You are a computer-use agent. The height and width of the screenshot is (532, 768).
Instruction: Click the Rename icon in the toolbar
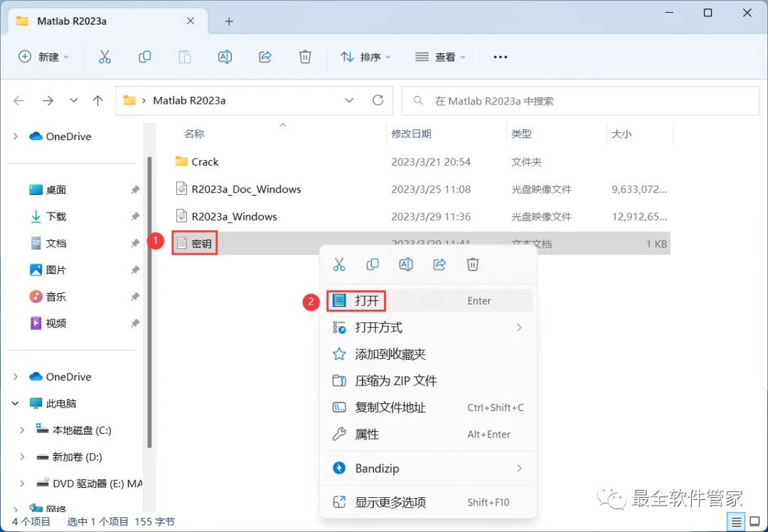(x=225, y=57)
